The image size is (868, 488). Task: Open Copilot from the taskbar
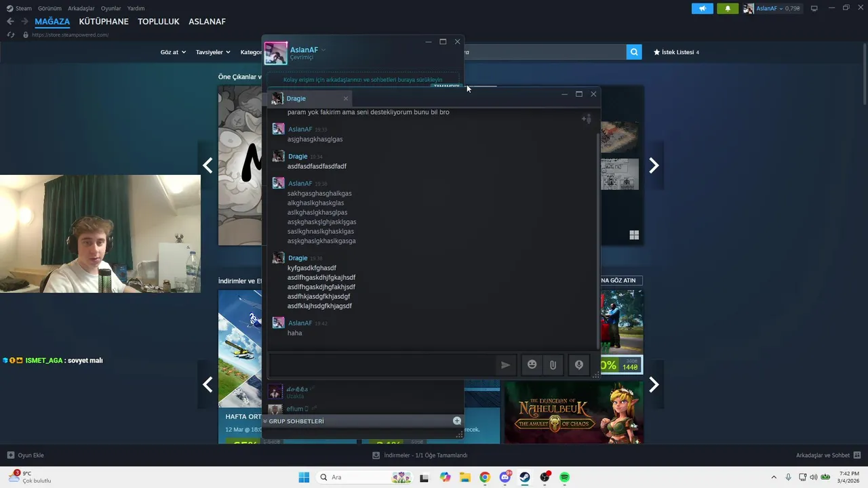tap(445, 477)
